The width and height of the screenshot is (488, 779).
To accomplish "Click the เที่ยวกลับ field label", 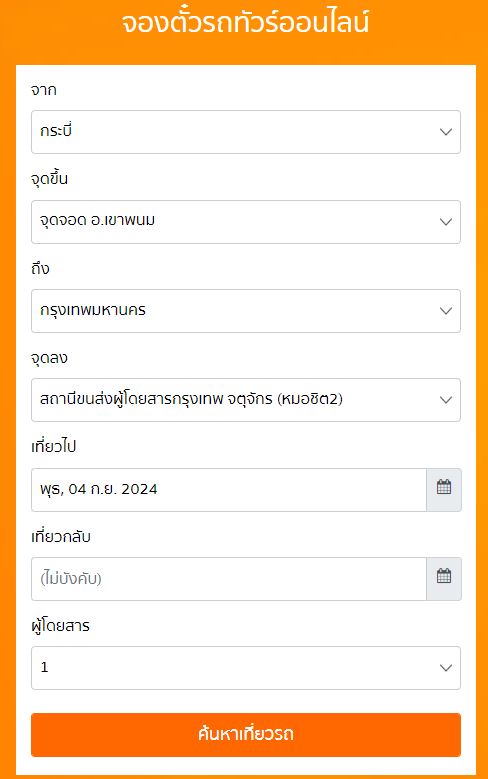I will pos(61,537).
